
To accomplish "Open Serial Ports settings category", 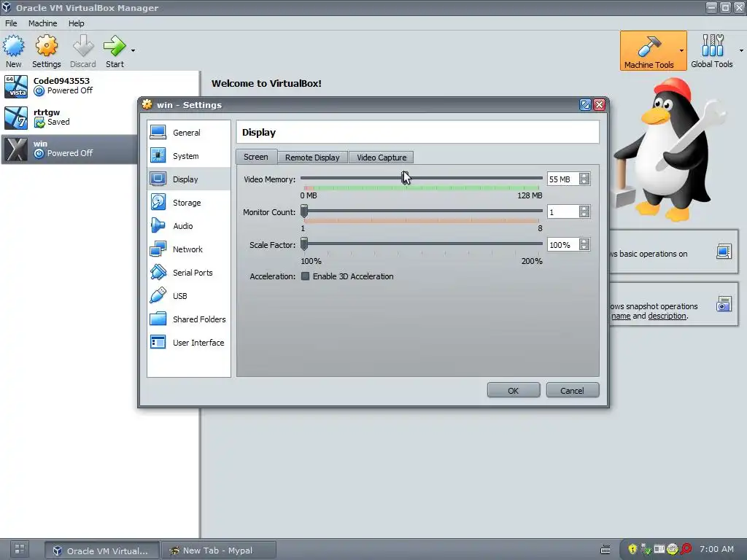I will click(189, 273).
